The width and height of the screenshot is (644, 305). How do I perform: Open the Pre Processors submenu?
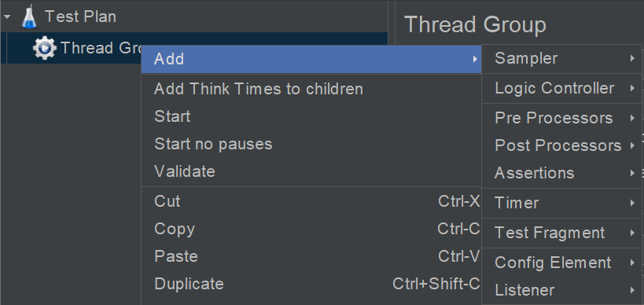[x=562, y=118]
